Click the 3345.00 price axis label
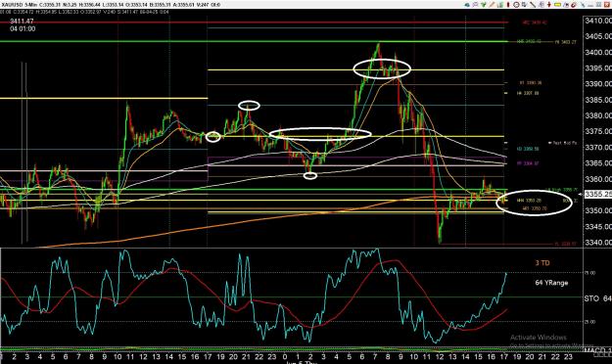Viewport: 612px width, 364px height. point(598,227)
